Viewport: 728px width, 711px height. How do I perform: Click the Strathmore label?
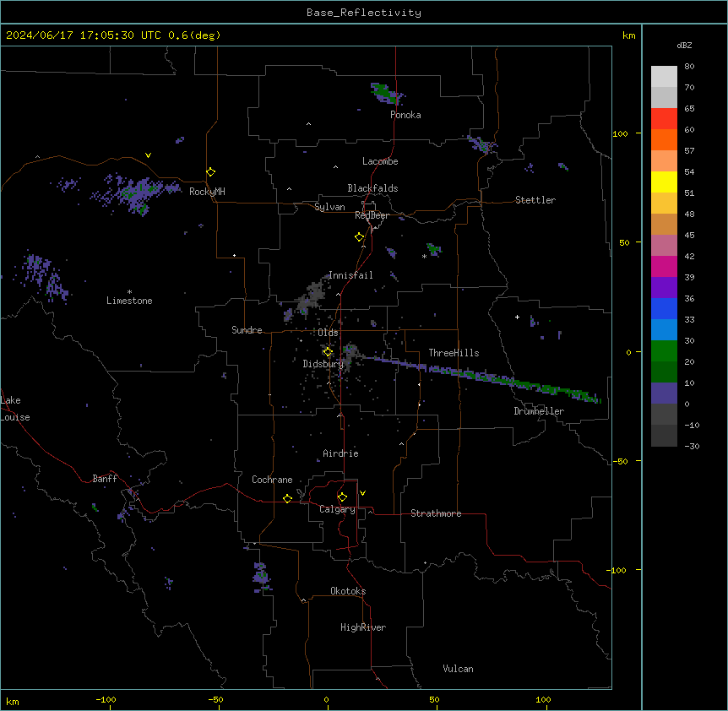coord(436,513)
